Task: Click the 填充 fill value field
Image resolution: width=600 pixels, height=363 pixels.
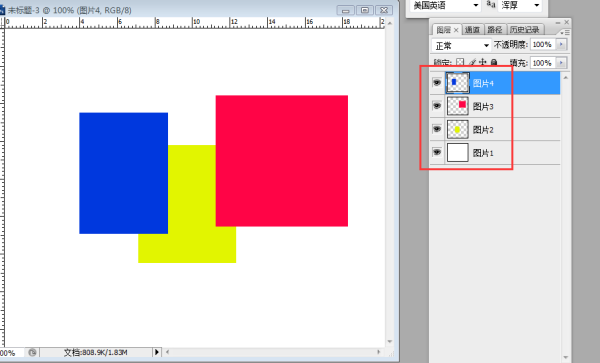Action: [x=543, y=63]
